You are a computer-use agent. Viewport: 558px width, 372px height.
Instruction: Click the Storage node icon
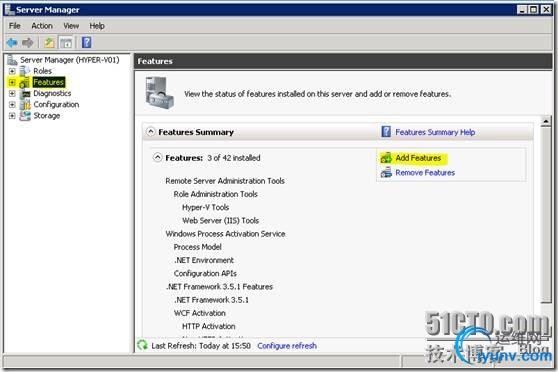(25, 116)
